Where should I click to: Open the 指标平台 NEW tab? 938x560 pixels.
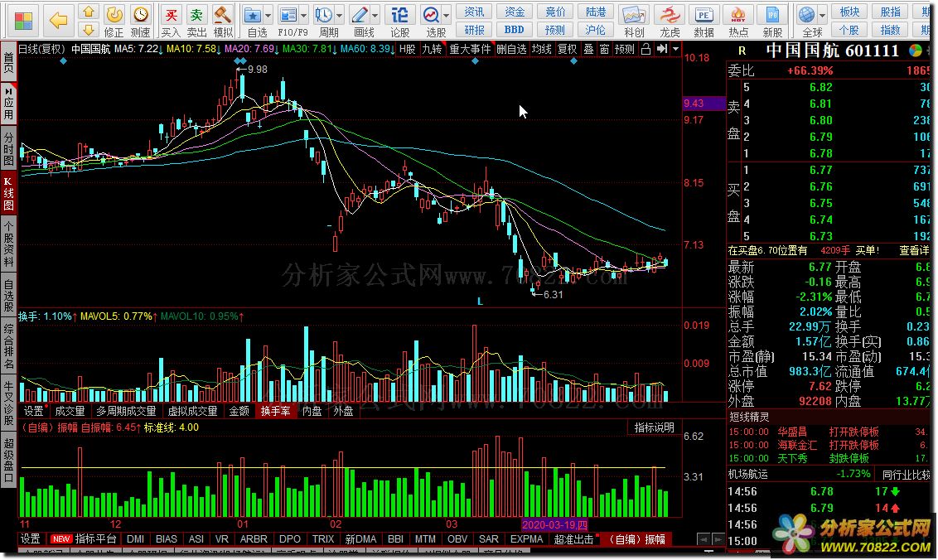[x=84, y=539]
